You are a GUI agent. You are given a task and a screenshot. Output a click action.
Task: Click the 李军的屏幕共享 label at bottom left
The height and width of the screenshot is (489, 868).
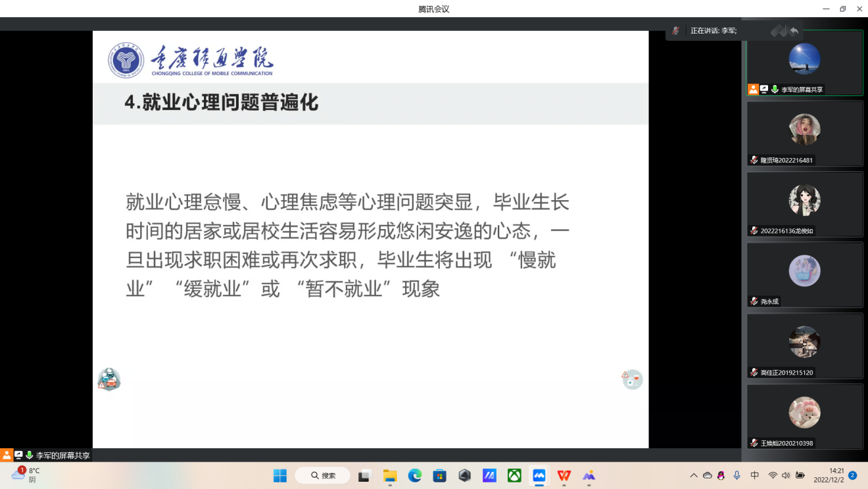[x=62, y=455]
